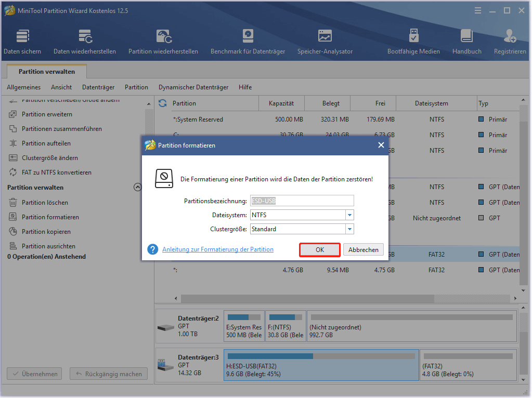Click the Übernehmen button

click(x=35, y=374)
